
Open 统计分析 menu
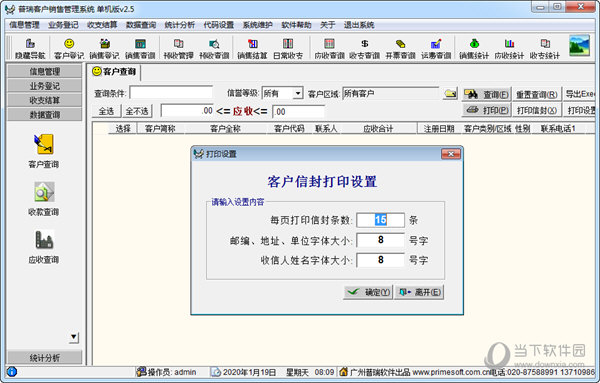pos(179,25)
